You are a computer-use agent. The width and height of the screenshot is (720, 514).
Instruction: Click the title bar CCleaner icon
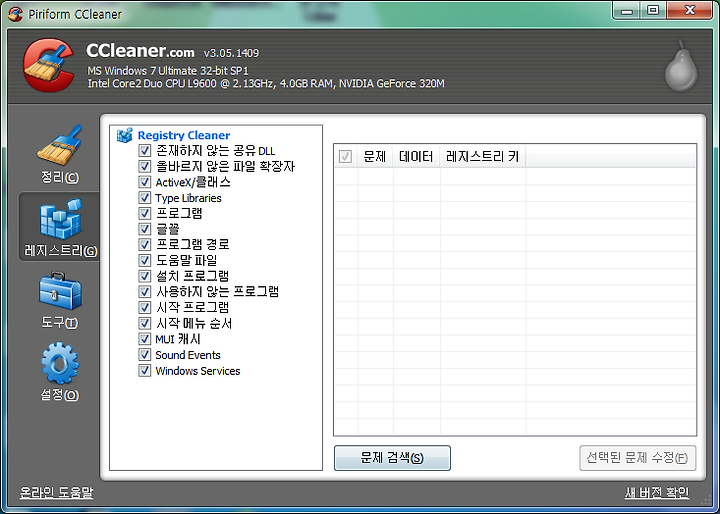pos(15,14)
